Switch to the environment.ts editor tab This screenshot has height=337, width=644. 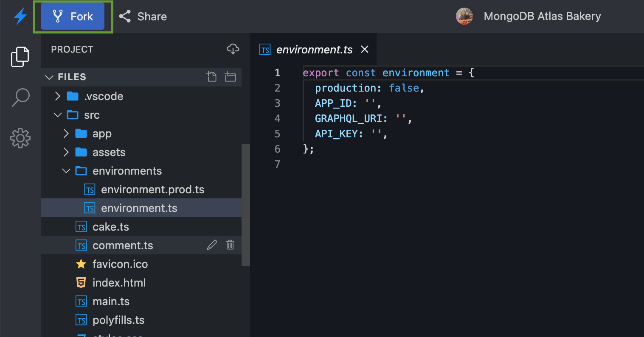pyautogui.click(x=314, y=49)
